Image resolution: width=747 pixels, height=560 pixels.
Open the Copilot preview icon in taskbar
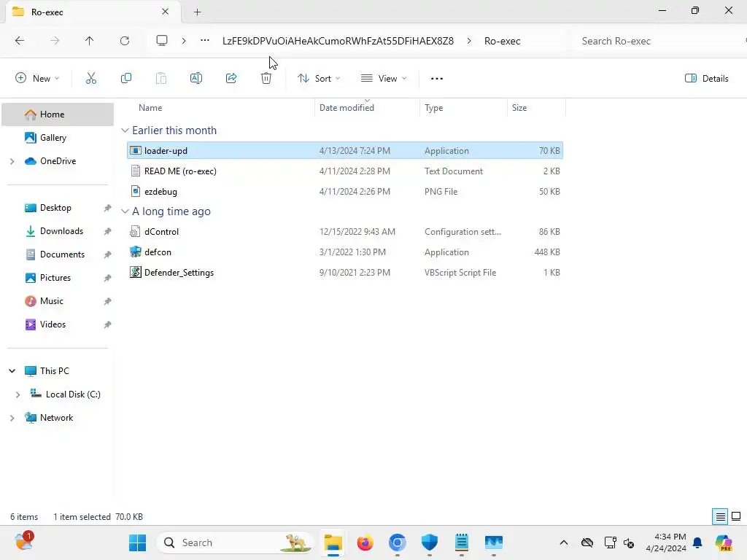pyautogui.click(x=724, y=542)
